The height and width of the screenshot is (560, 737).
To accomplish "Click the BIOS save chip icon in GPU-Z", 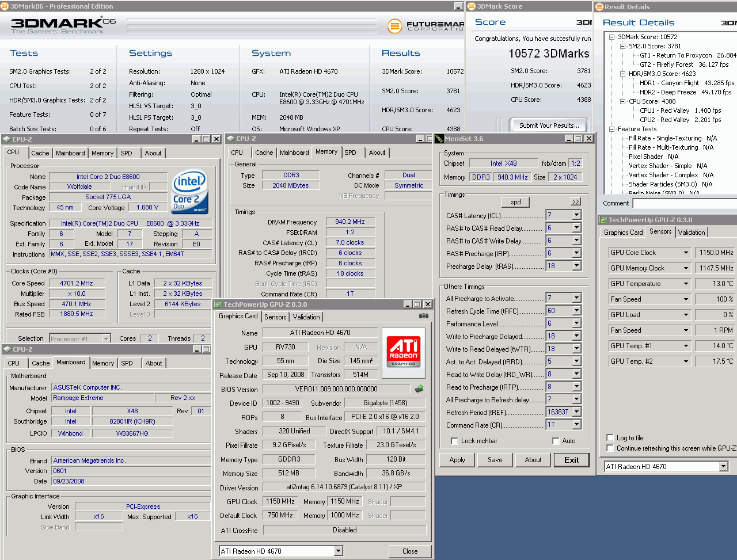I will point(419,388).
